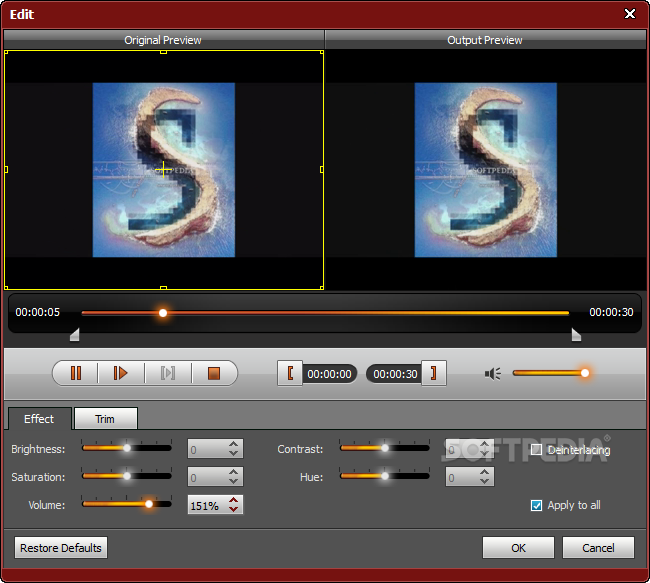
Task: Increase Saturation value with up arrow
Action: pos(233,472)
